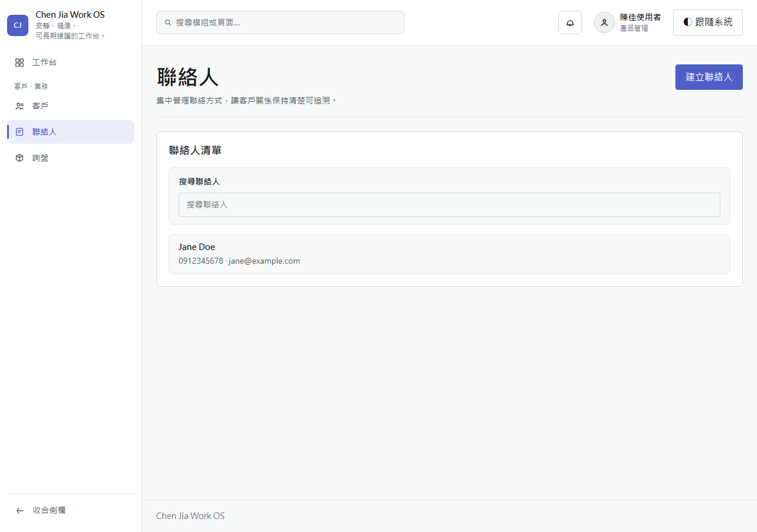Click the 聯絡人 sidebar icon
The height and width of the screenshot is (532, 757).
point(20,132)
